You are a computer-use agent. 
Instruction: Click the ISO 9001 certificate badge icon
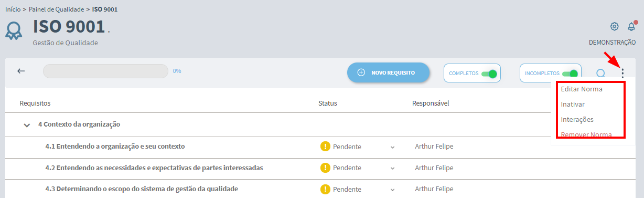(14, 30)
